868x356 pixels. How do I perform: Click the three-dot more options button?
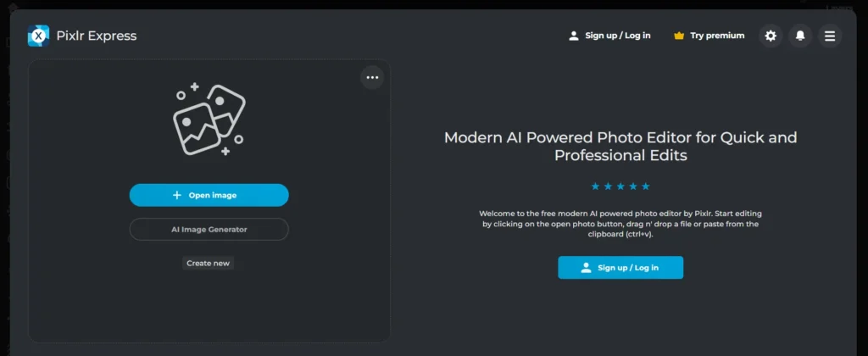372,77
